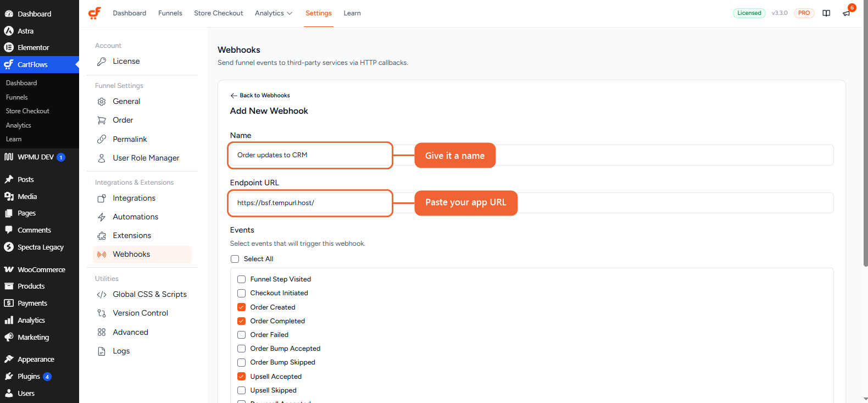Click the WooCommerce icon in WordPress menu
The width and height of the screenshot is (868, 403).
pos(9,269)
